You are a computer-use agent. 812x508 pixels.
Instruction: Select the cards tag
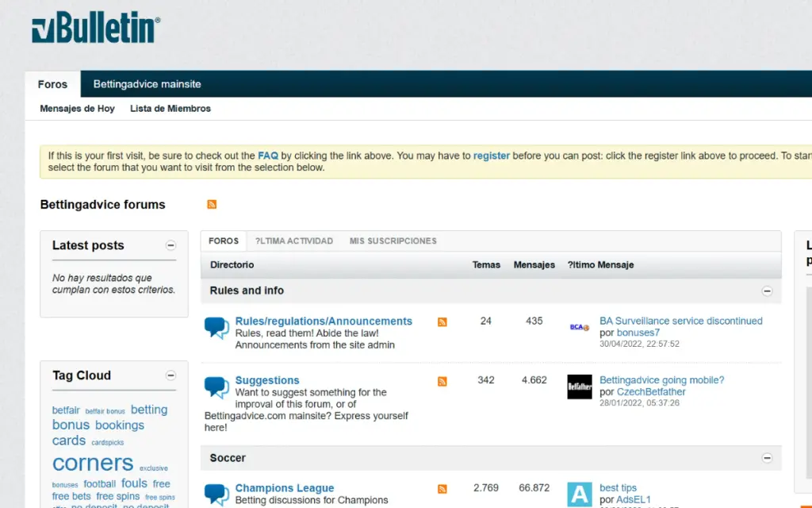(69, 440)
